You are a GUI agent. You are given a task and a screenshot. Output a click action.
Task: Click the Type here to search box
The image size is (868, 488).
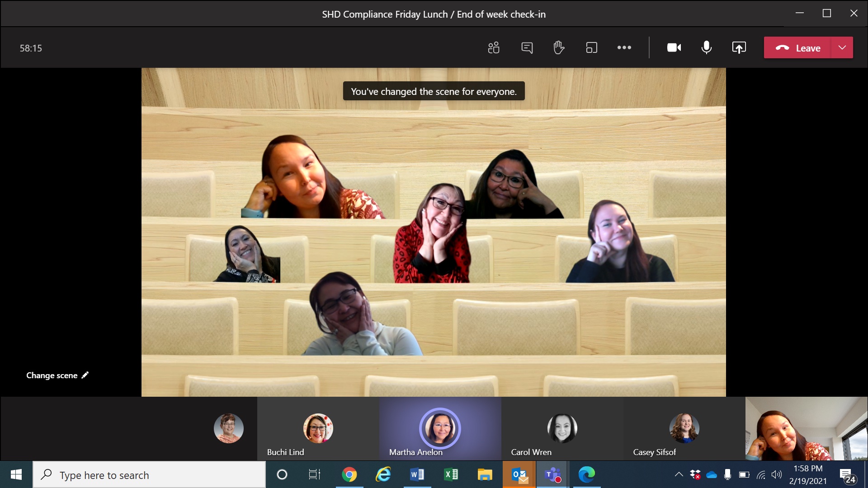pos(149,475)
